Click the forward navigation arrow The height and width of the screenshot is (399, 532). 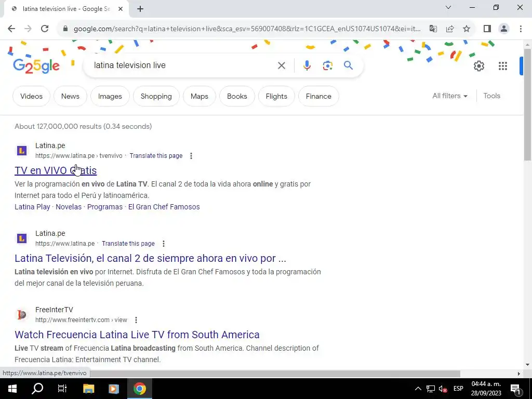click(x=28, y=29)
